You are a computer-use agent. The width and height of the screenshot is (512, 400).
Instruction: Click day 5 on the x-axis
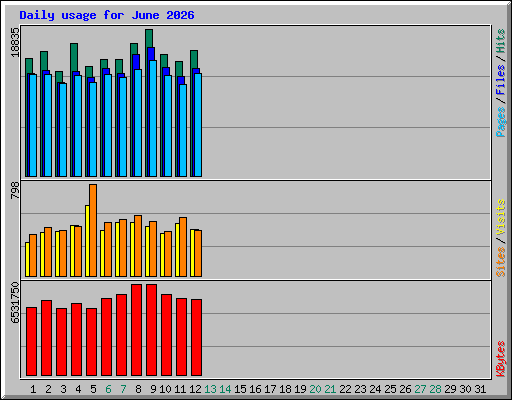pos(93,389)
